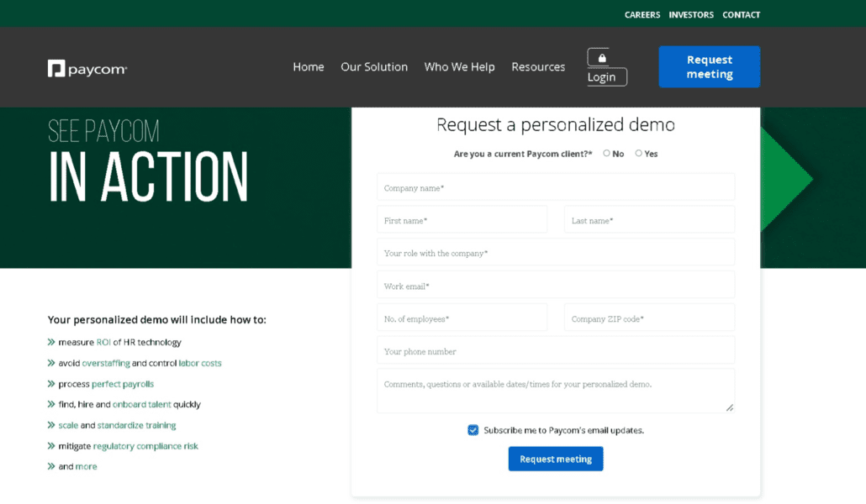The image size is (866, 504).
Task: Uncheck 'Subscribe me to Paycom's email updates'
Action: click(x=473, y=429)
